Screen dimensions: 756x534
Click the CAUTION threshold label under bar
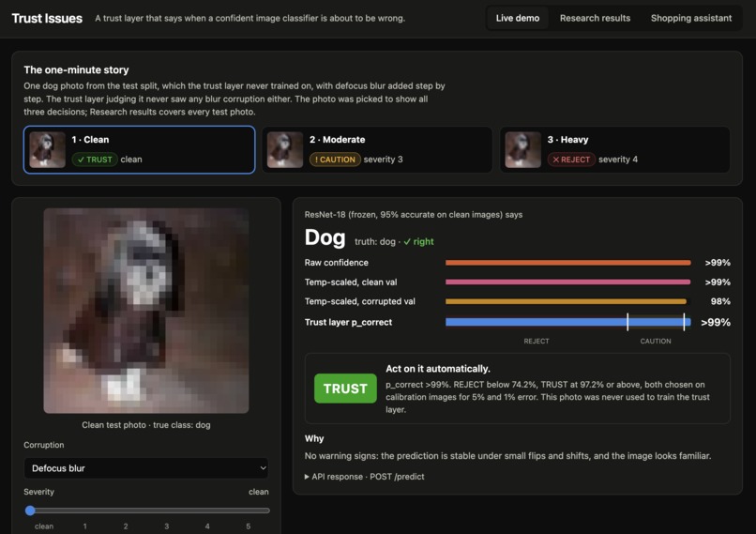pyautogui.click(x=656, y=341)
